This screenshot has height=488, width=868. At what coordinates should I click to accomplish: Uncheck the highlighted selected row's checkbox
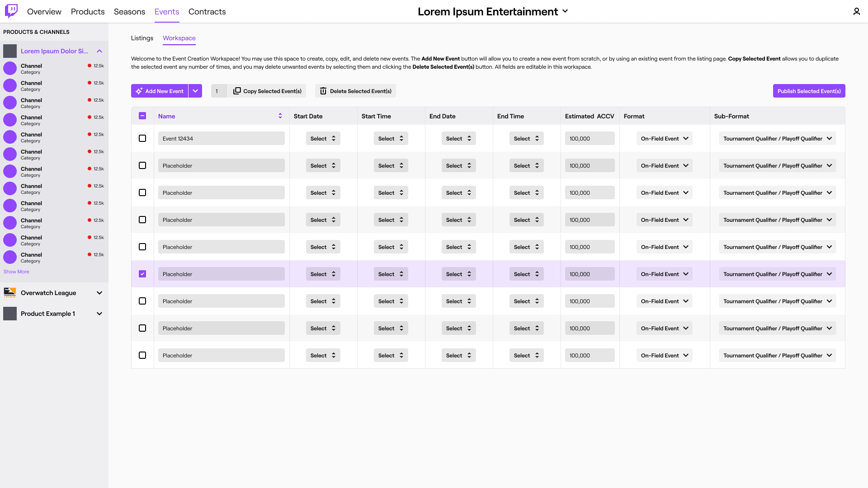tap(142, 274)
